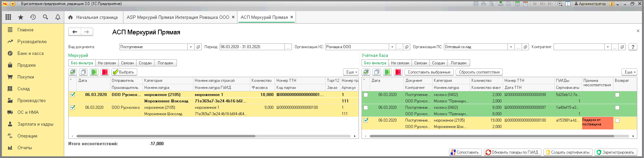Open the title bar dropdown beside the info icon
The image size is (644, 158).
pos(618,4)
